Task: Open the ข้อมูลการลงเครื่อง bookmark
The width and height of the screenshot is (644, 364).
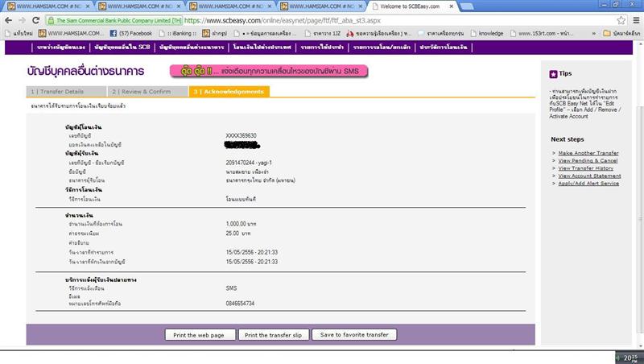Action: (x=266, y=33)
